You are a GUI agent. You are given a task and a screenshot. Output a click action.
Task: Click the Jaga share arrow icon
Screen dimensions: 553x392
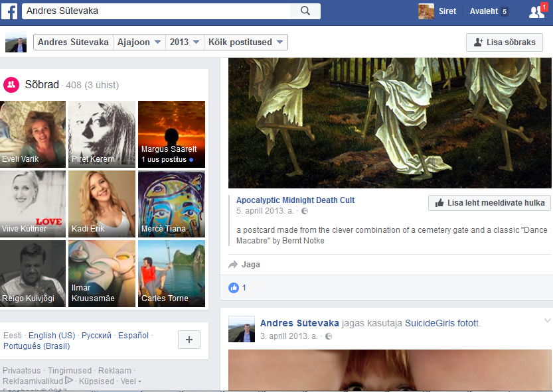pyautogui.click(x=233, y=265)
